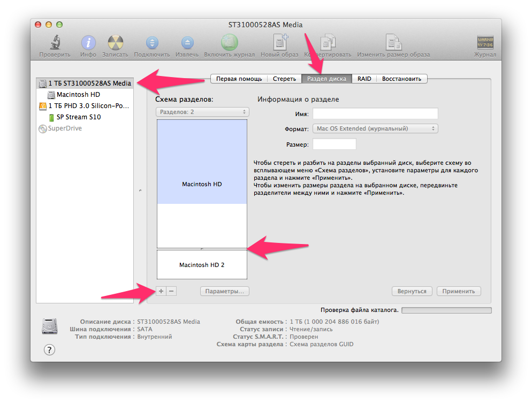532x404 pixels.
Task: Click the disk drive icon beside Описание диска
Action: coord(50,326)
